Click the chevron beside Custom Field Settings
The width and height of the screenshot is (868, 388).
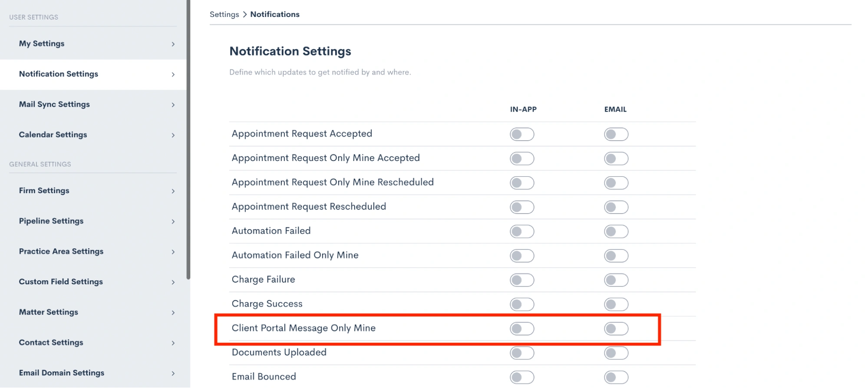pos(173,282)
